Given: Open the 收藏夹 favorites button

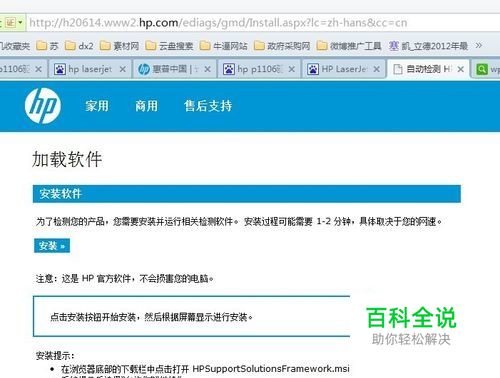Looking at the screenshot, I should pos(15,46).
